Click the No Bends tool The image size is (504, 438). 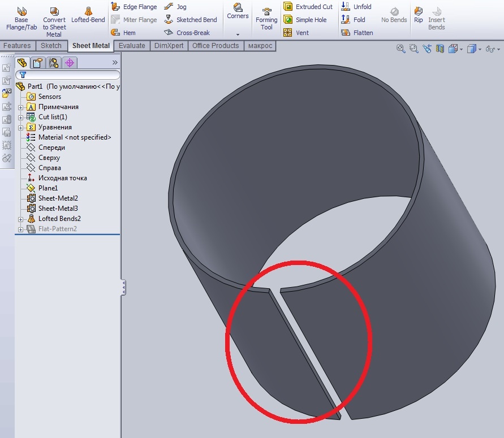(x=394, y=16)
